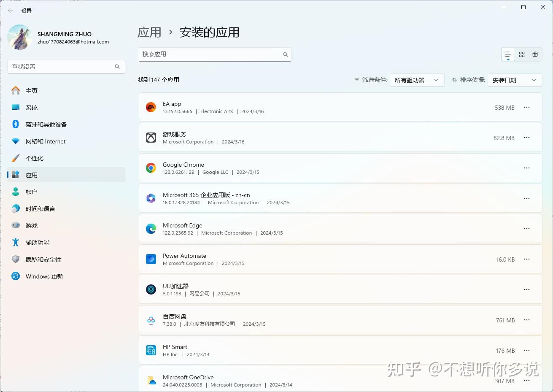The width and height of the screenshot is (553, 392).
Task: Open more options for 游戏服务
Action: [x=527, y=138]
